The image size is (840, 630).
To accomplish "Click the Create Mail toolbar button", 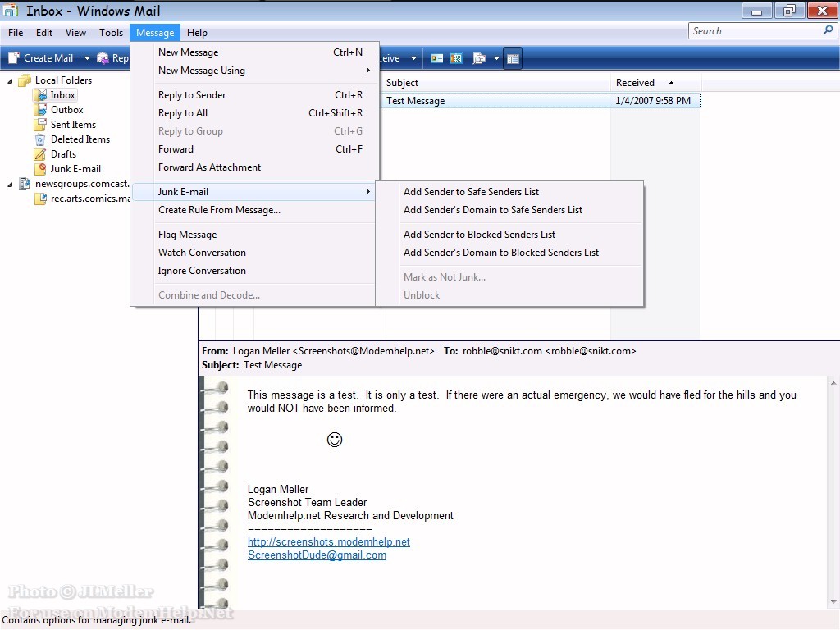I will pyautogui.click(x=41, y=58).
